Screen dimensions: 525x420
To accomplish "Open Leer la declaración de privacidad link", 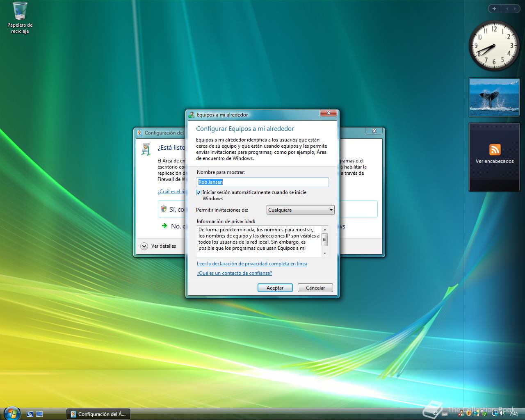I will click(252, 264).
